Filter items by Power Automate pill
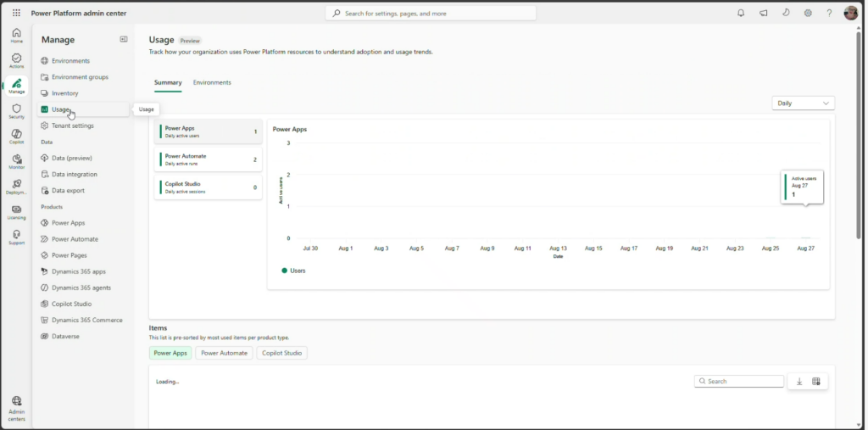 (224, 353)
